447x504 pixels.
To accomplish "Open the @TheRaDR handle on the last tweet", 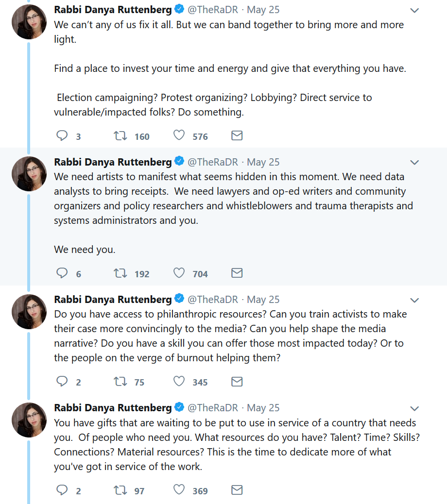I will 213,408.
